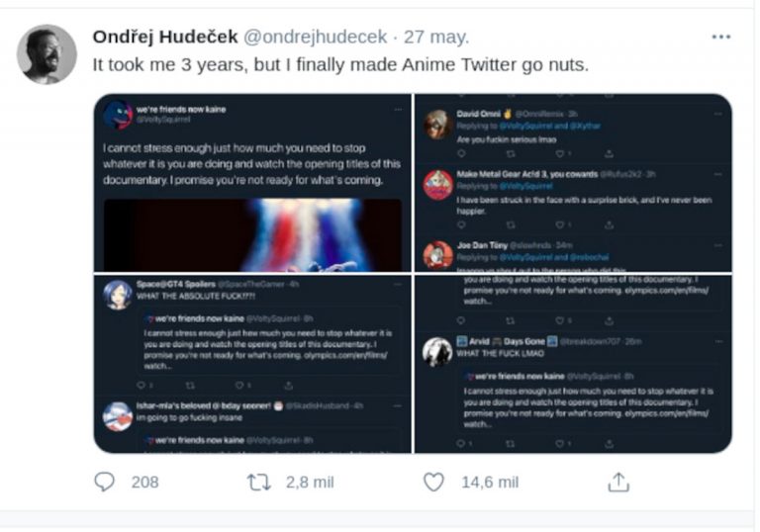Open the bottom-right screenshot with Arvid's quote tweet

pyautogui.click(x=572, y=364)
